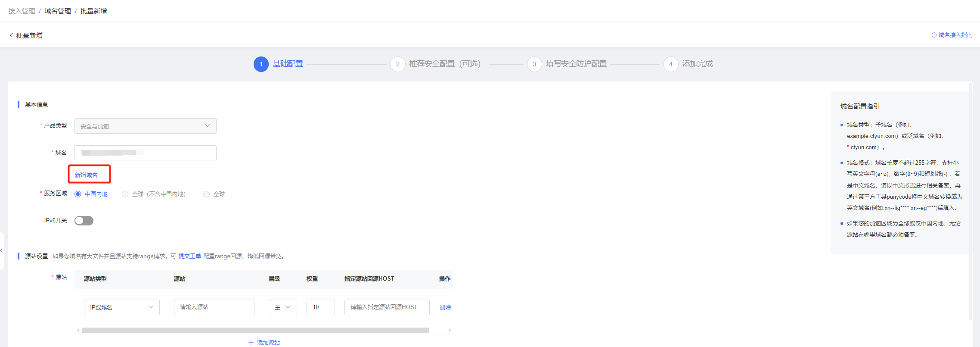
Task: Click step 4 circle 添加完成
Action: 671,64
